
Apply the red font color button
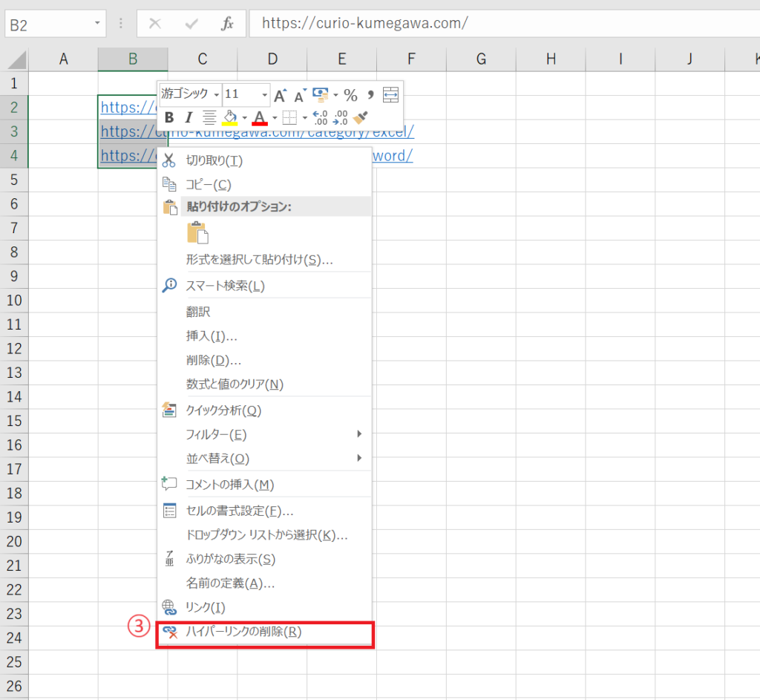pos(260,117)
